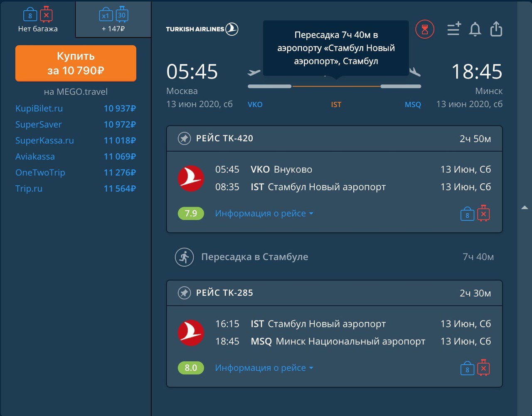
Task: Open SuperKassa.ru offer link
Action: point(44,140)
